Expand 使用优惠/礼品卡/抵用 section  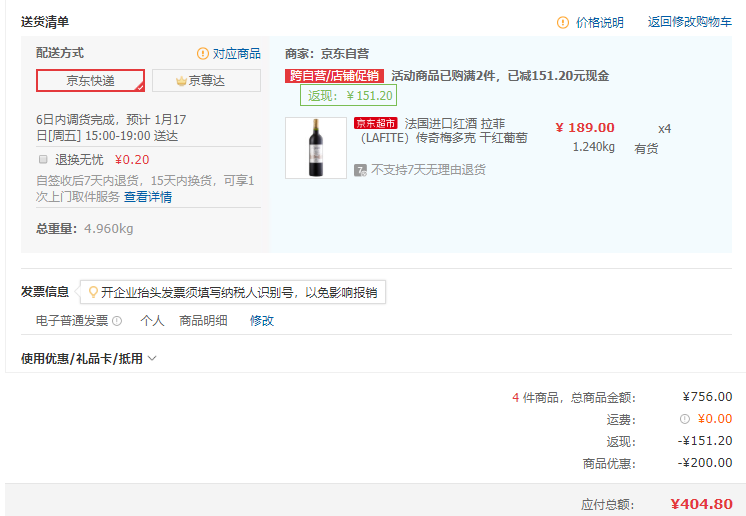click(x=88, y=358)
